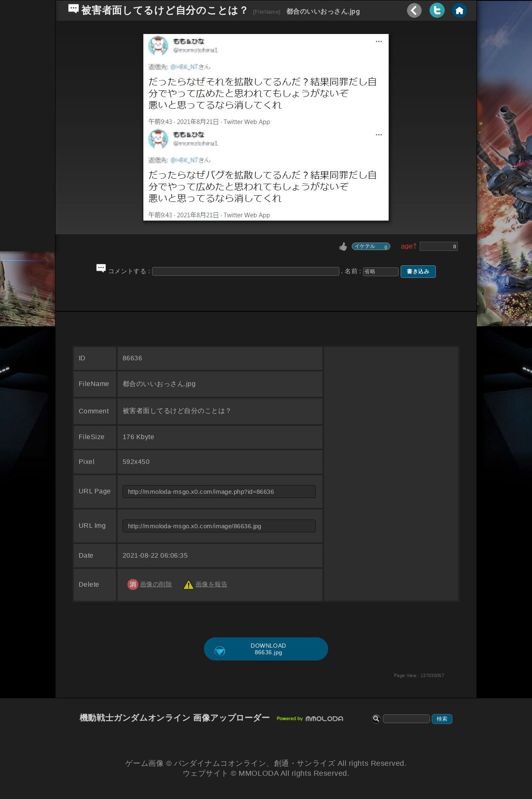Open the 画像を報告 report link
Image resolution: width=532 pixels, height=799 pixels.
point(211,584)
